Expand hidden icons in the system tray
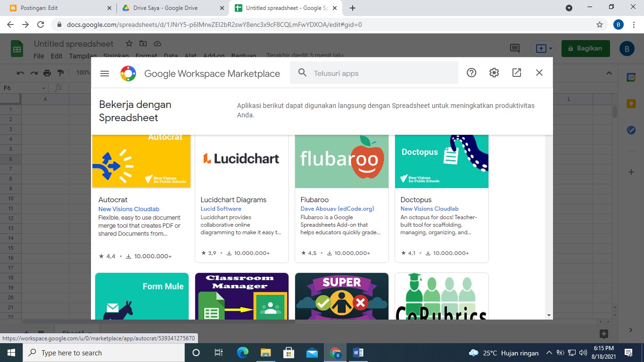Screen dimensions: 644x362 (549, 353)
